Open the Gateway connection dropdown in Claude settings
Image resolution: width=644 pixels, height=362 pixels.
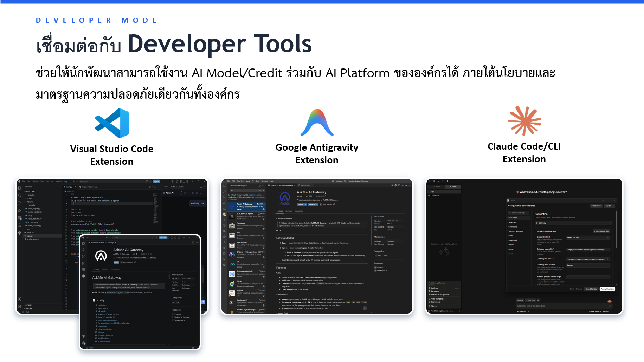click(573, 223)
